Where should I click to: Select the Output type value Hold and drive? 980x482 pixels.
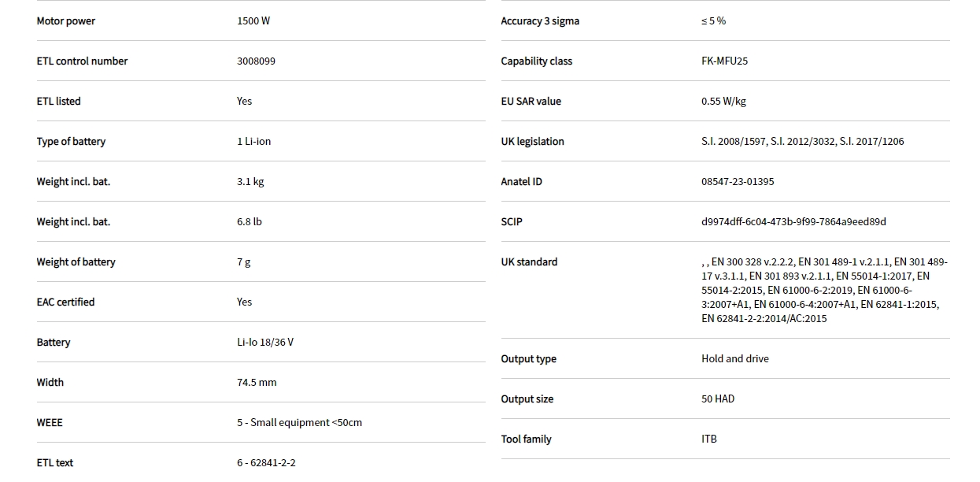coord(734,359)
